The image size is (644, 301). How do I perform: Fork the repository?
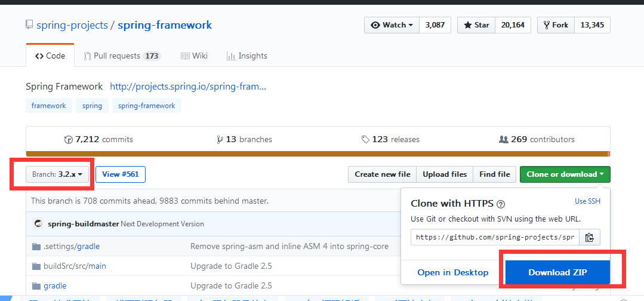[556, 25]
